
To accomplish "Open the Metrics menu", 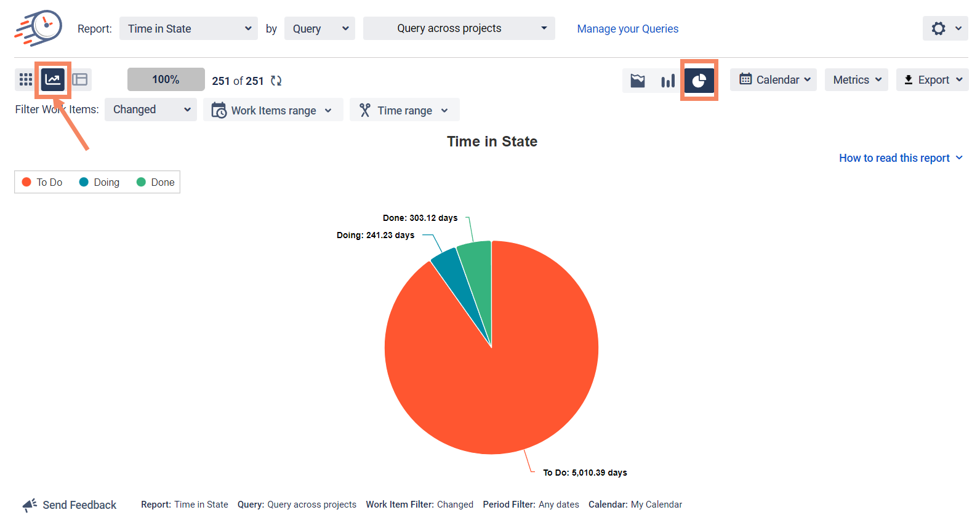I will tap(856, 80).
